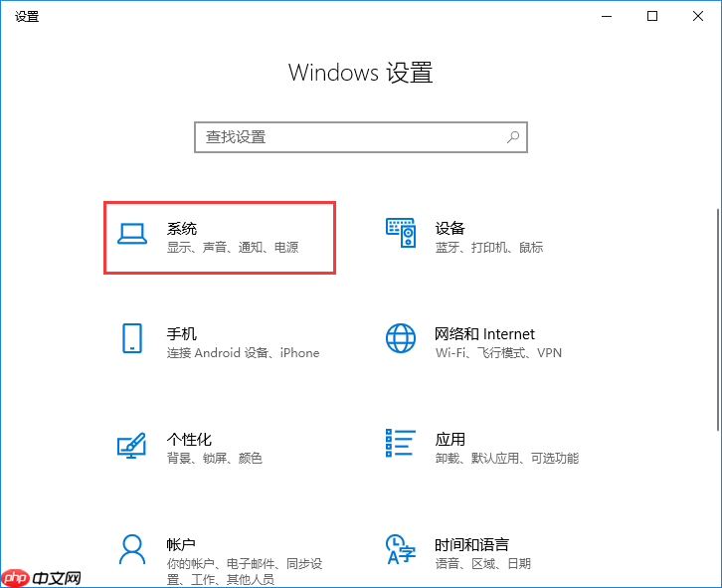Click the search magnifier icon

513,137
